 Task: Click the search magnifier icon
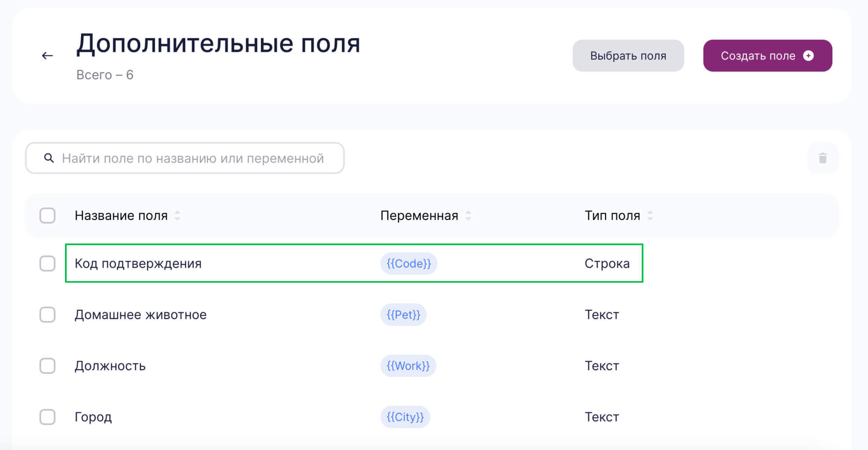coord(49,158)
